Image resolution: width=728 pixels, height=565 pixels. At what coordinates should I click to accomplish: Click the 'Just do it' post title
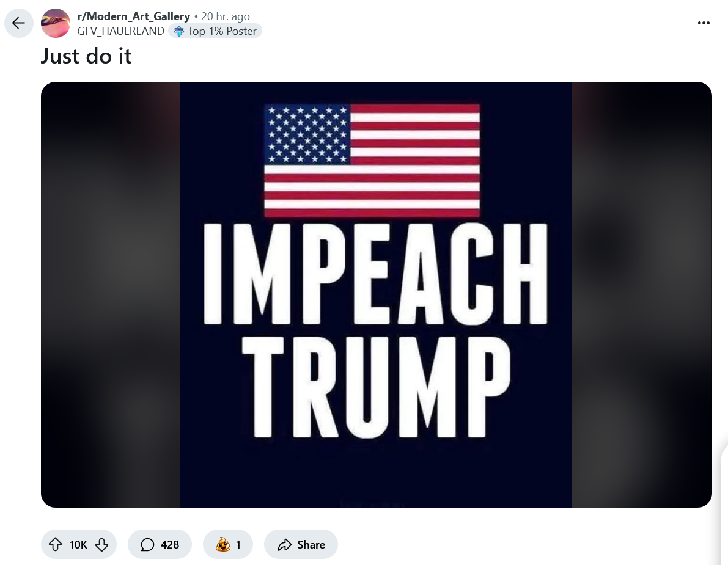click(86, 56)
